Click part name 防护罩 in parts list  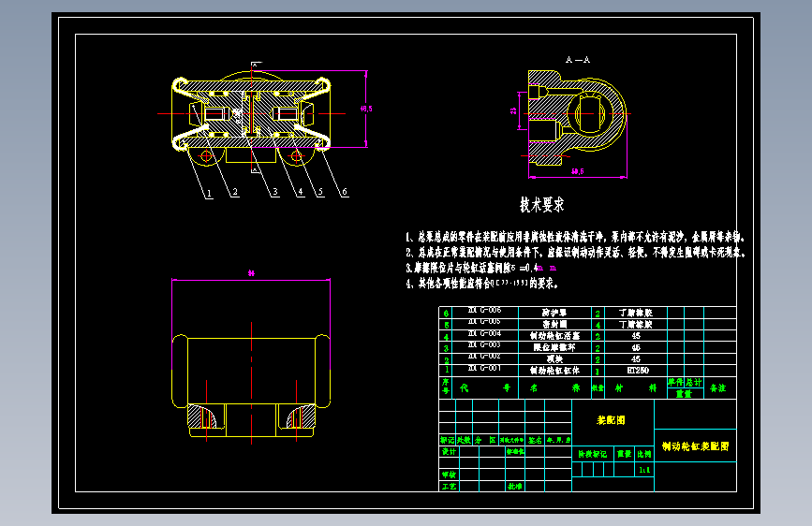(554, 313)
